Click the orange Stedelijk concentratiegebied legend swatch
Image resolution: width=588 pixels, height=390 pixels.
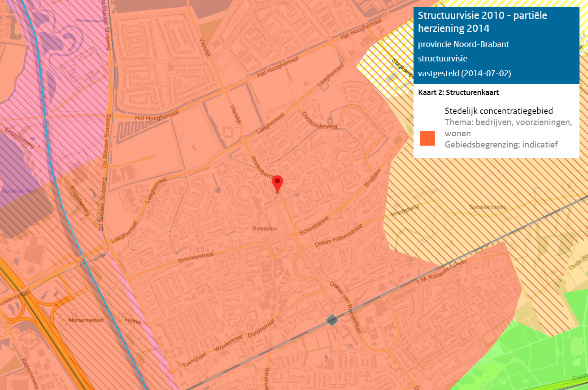(427, 138)
